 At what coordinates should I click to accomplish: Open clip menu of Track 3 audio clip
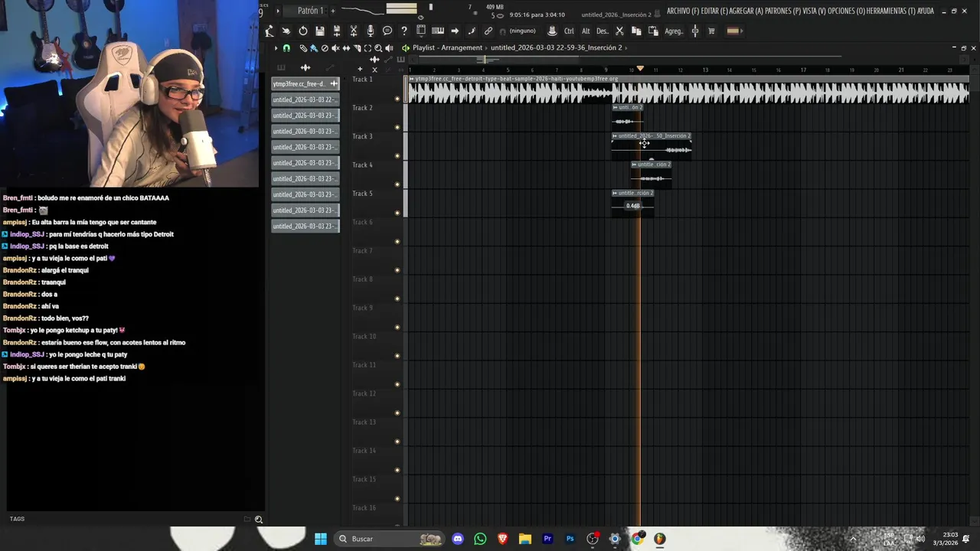pos(614,136)
